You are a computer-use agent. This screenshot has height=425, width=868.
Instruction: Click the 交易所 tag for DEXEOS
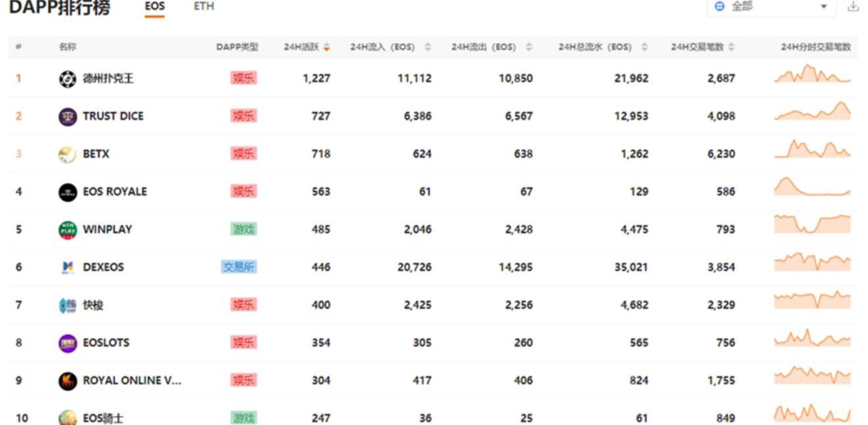[x=239, y=267]
